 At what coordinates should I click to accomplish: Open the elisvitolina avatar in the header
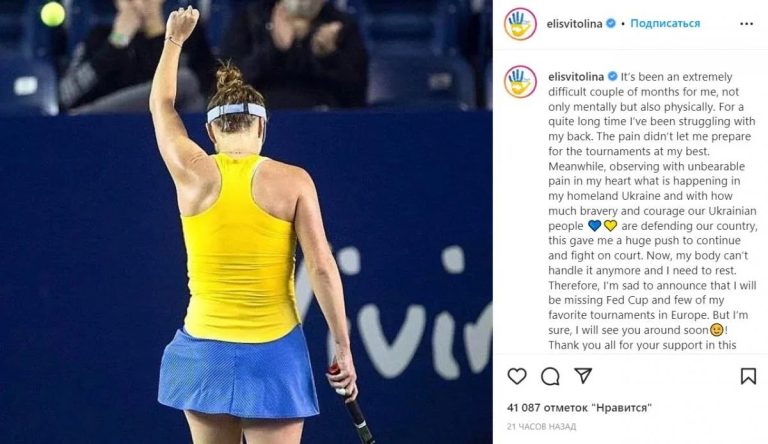tap(520, 24)
